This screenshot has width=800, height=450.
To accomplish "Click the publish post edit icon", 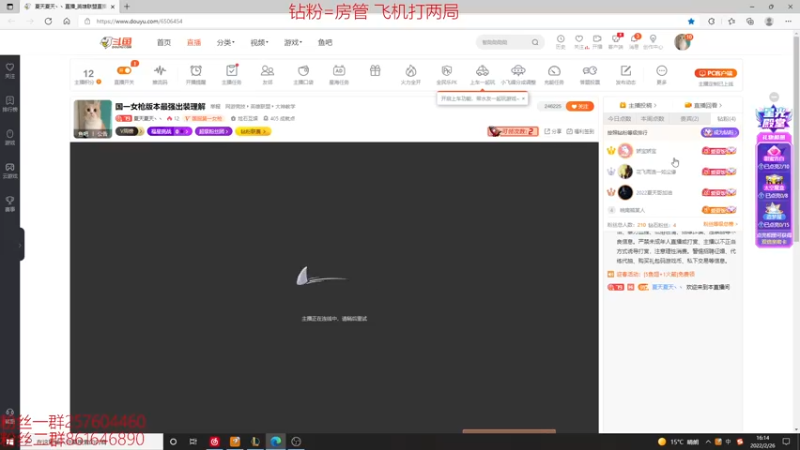I will 626,70.
